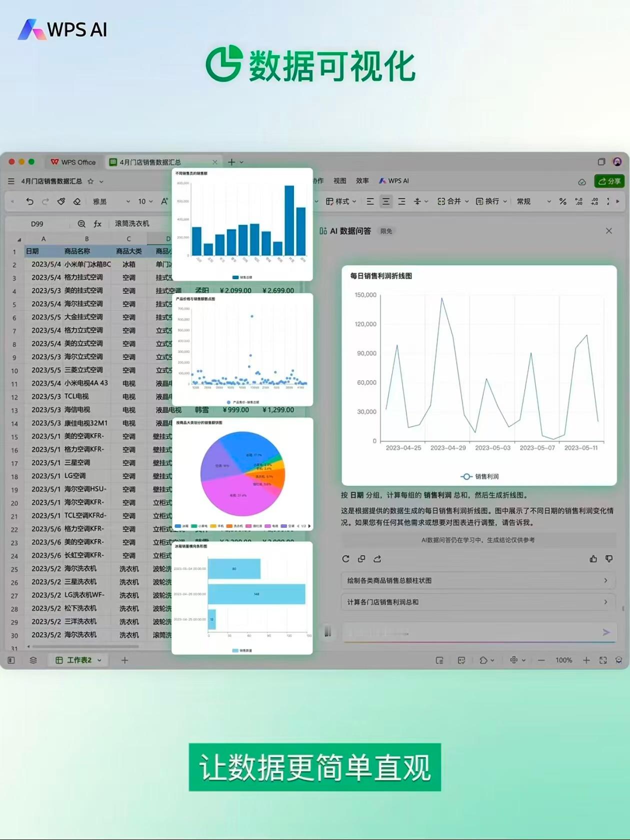The height and width of the screenshot is (840, 630).
Task: Click the increase decimal places icon
Action: pyautogui.click(x=579, y=201)
